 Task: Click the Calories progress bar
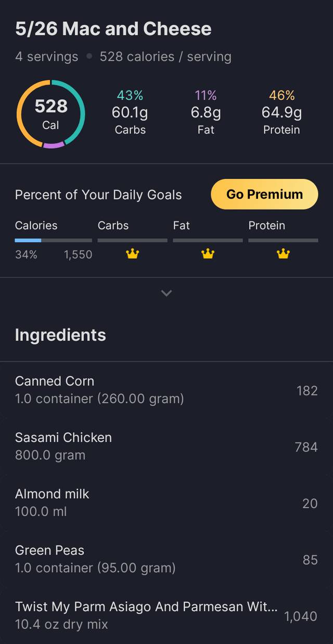click(x=53, y=240)
